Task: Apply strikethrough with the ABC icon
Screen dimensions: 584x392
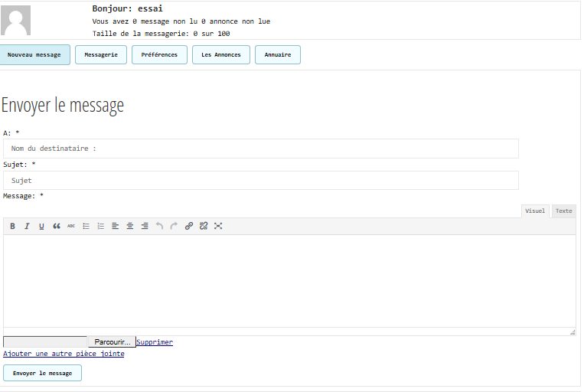Action: click(x=71, y=226)
